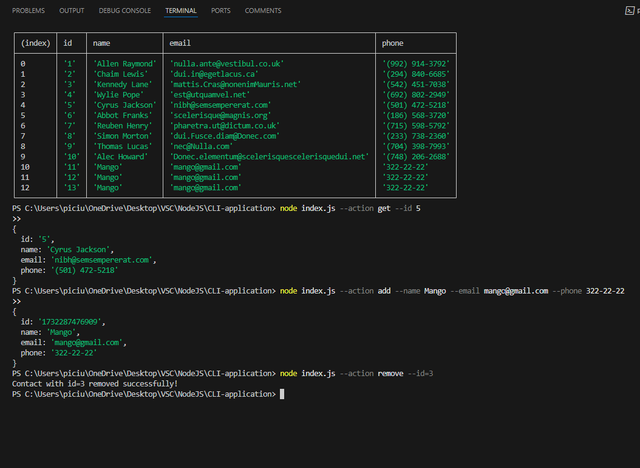640x468 pixels.
Task: Switch to the PROBLEMS tab
Action: pyautogui.click(x=28, y=11)
